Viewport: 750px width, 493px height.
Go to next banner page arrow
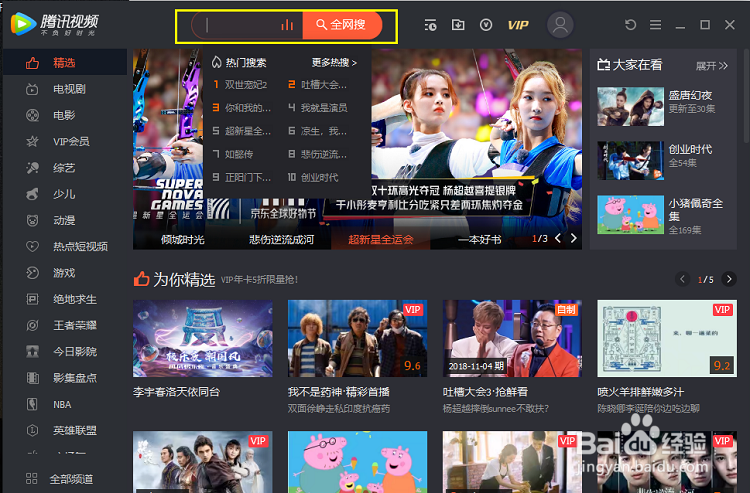(x=574, y=238)
